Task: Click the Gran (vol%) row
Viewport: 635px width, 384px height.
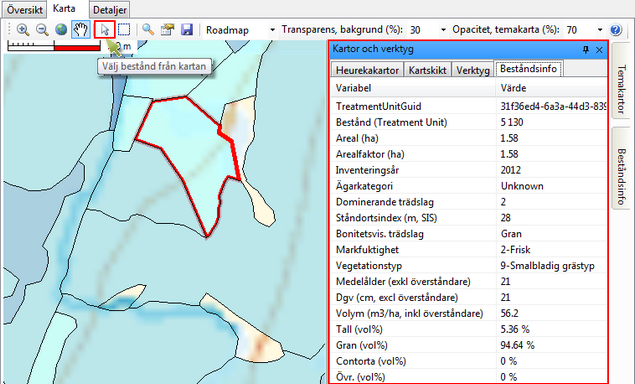Action: click(469, 345)
